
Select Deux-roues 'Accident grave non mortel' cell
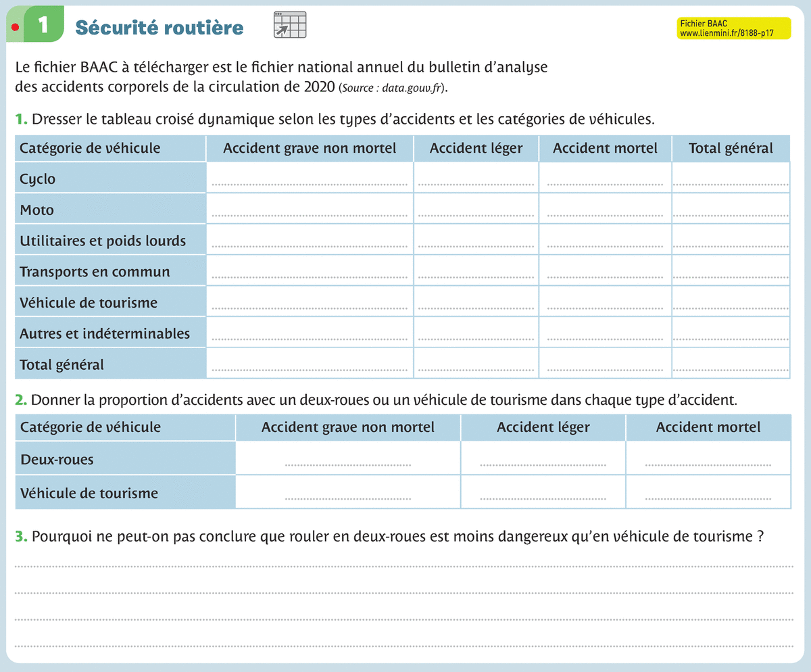(x=348, y=458)
